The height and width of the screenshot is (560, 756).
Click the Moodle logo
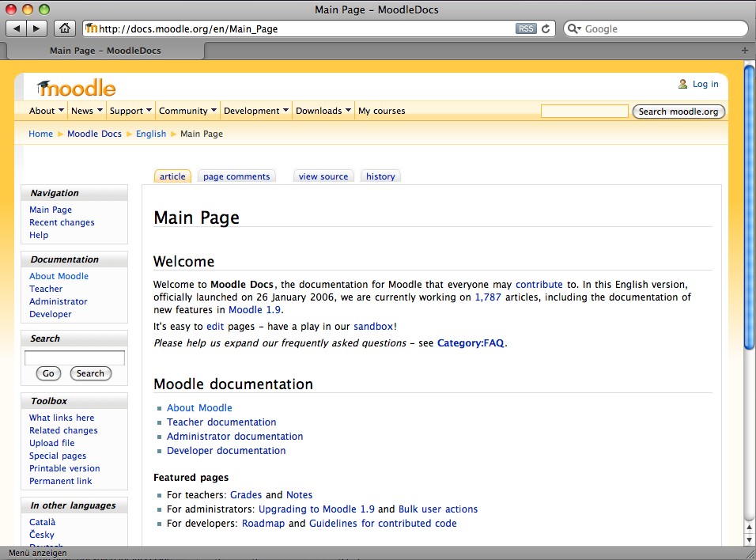pos(76,88)
